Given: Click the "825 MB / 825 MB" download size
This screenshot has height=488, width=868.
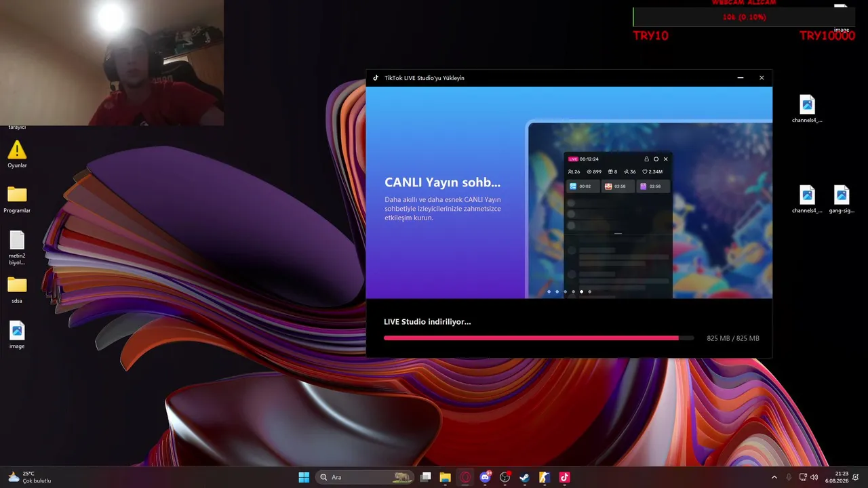Looking at the screenshot, I should click(733, 338).
